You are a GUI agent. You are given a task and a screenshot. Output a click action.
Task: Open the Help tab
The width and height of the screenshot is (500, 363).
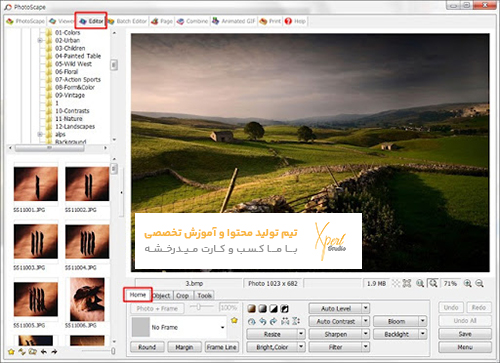(295, 21)
